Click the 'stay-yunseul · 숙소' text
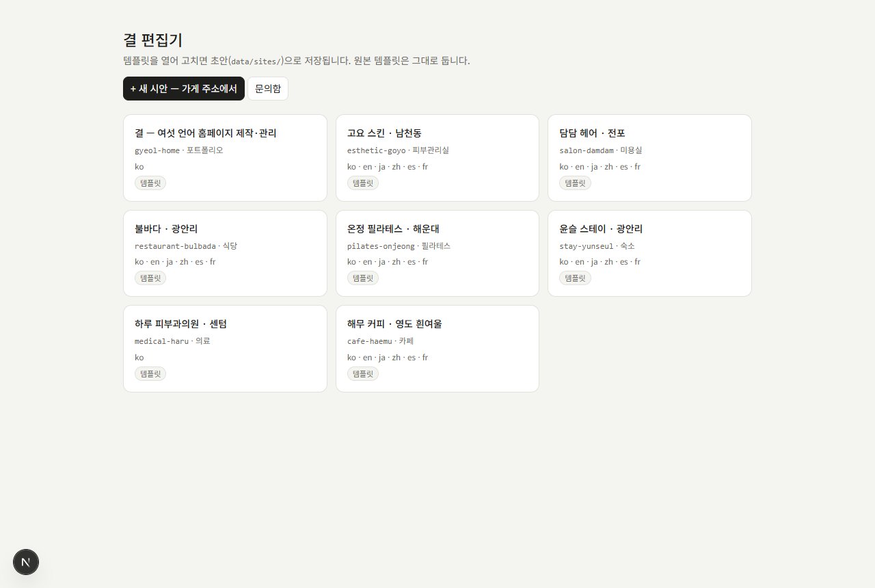The height and width of the screenshot is (588, 875). pos(597,246)
